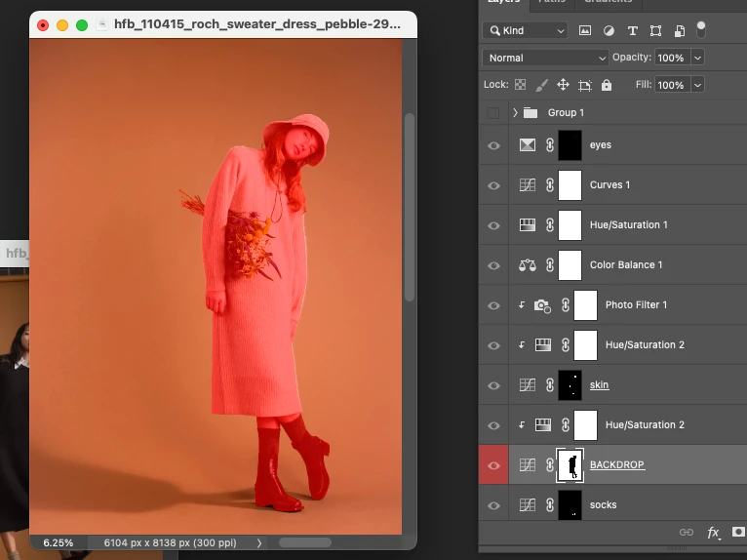Expand the Group 1 folder

(515, 113)
